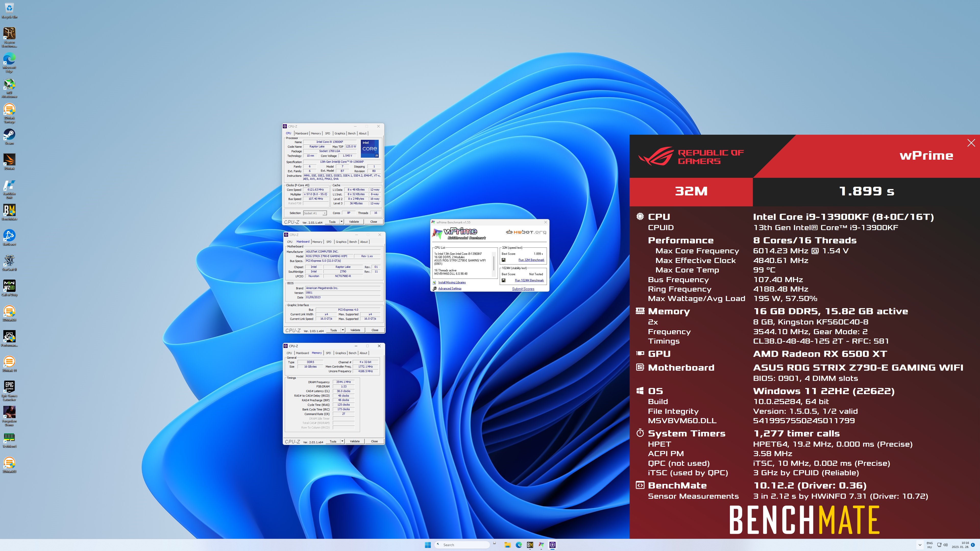Click the save icon in wPrime 32M section

[503, 260]
